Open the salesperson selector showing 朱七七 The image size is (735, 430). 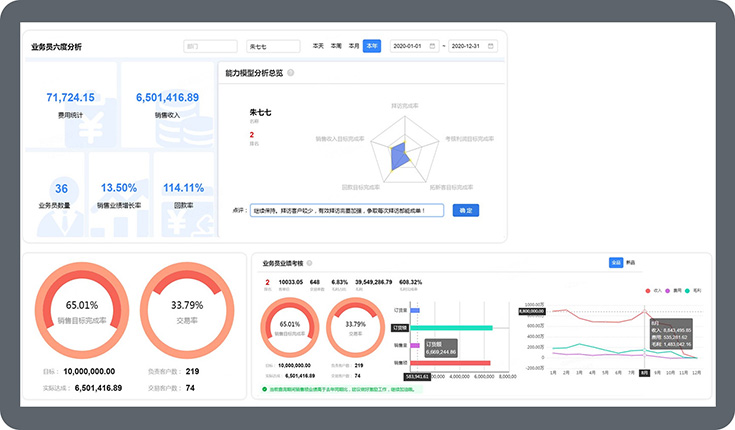(272, 46)
